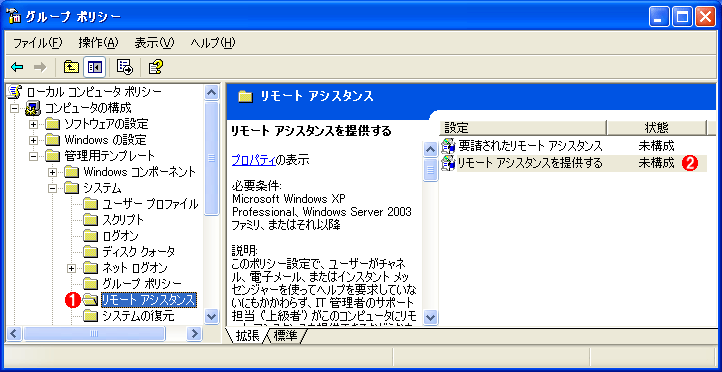Open the 表示(V) menu
Image resolution: width=722 pixels, height=372 pixels.
click(x=154, y=43)
